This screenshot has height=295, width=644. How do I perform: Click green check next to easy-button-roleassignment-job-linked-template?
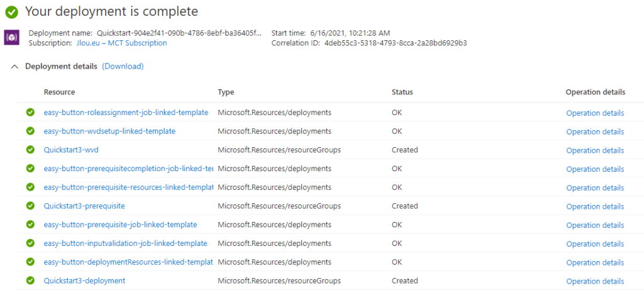(30, 112)
